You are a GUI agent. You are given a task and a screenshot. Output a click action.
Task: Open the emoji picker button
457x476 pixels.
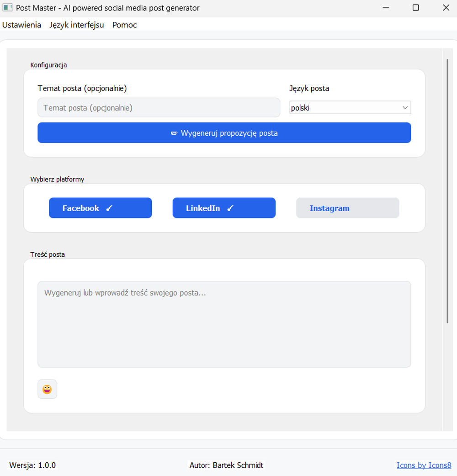point(47,389)
